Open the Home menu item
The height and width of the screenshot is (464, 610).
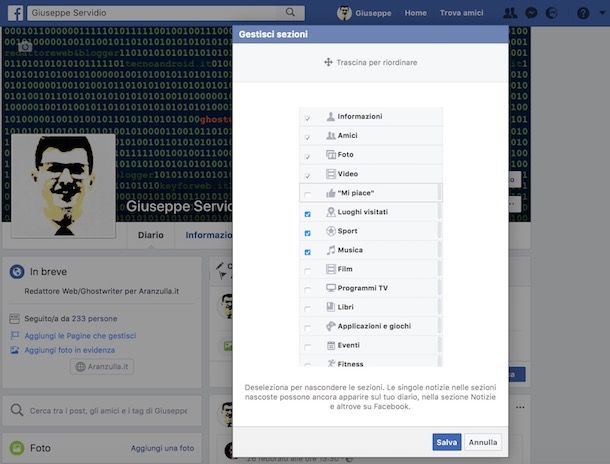(415, 13)
